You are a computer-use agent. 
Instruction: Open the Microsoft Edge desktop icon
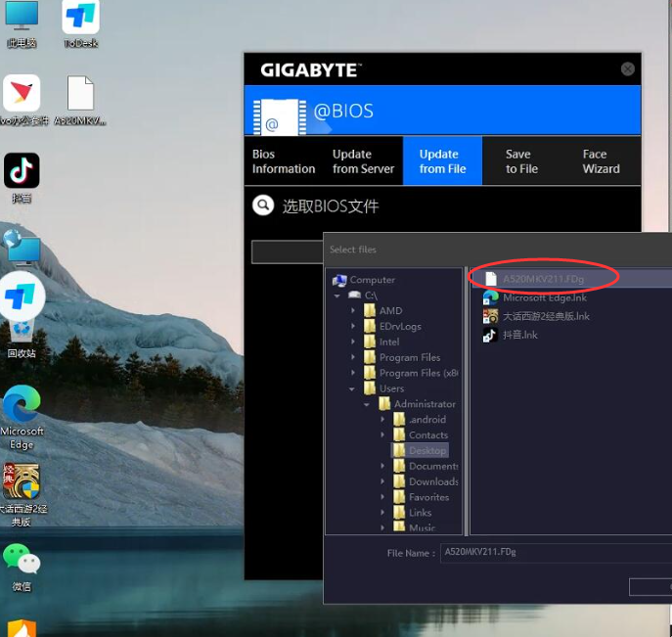pyautogui.click(x=22, y=405)
